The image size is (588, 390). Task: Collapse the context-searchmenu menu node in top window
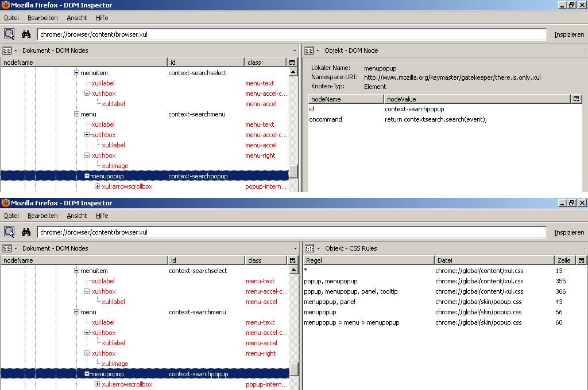click(76, 114)
